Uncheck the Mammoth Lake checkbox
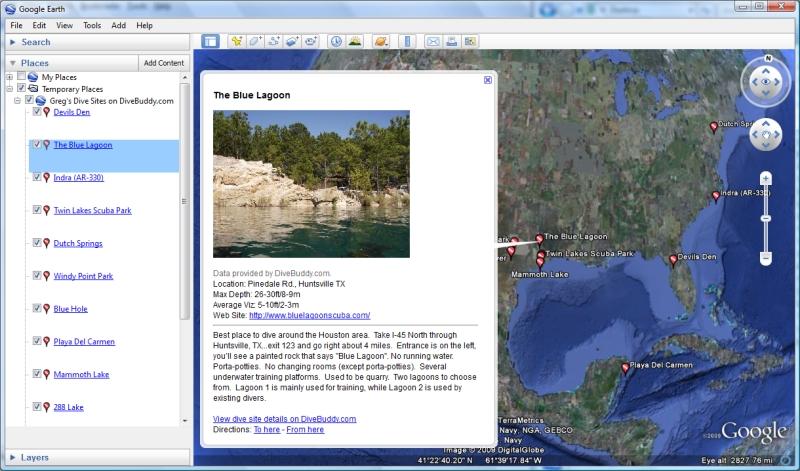Image resolution: width=800 pixels, height=471 pixels. 37,374
